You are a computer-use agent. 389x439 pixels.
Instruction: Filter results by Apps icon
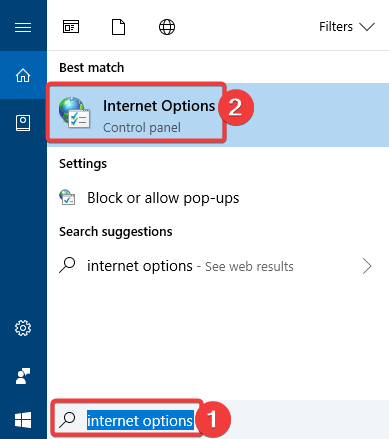coord(71,27)
